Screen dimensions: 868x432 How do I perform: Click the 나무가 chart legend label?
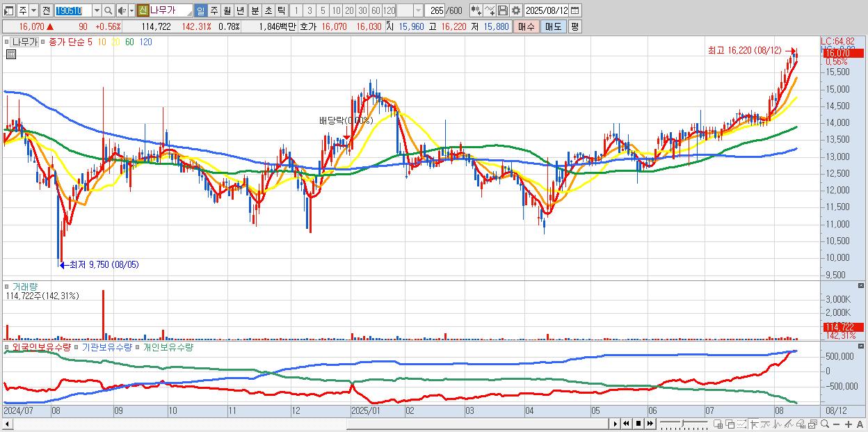24,42
